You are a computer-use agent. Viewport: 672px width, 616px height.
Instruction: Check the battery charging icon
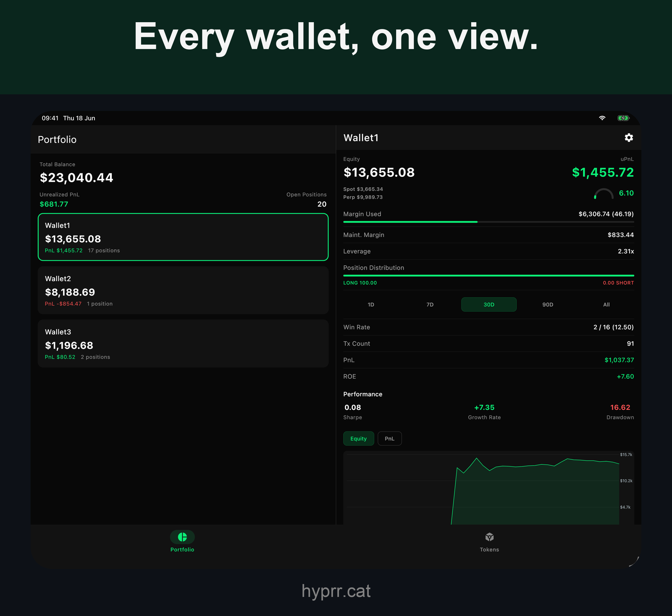click(x=623, y=118)
